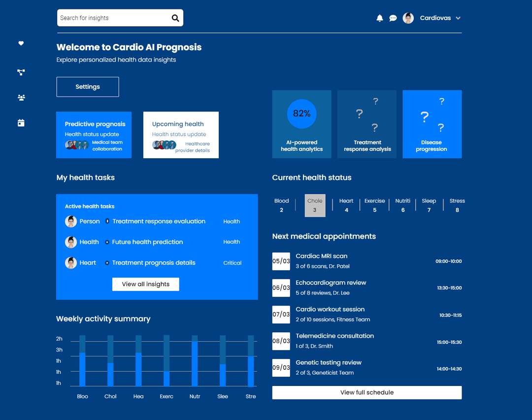Click the user profile avatar
This screenshot has width=532, height=420.
408,18
